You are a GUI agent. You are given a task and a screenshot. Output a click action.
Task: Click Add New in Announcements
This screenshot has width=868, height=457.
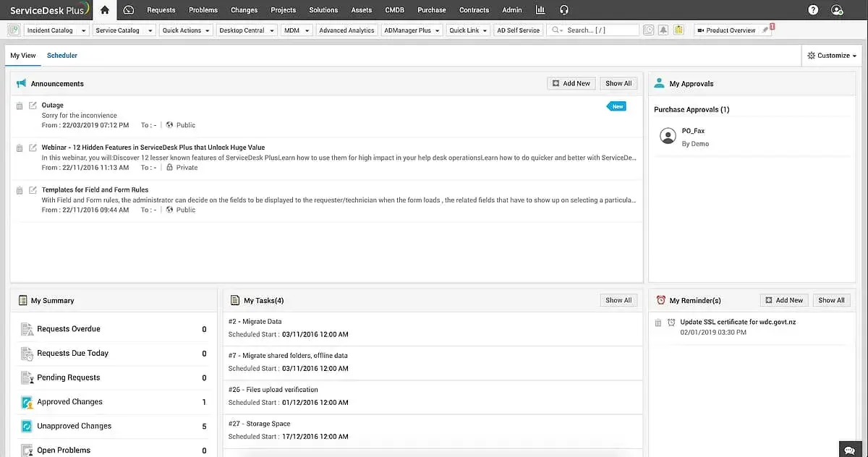click(571, 84)
